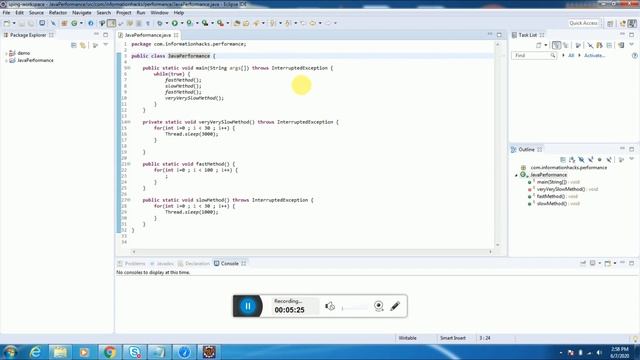
Task: Select main(String[]) in Outline
Action: coord(552,182)
